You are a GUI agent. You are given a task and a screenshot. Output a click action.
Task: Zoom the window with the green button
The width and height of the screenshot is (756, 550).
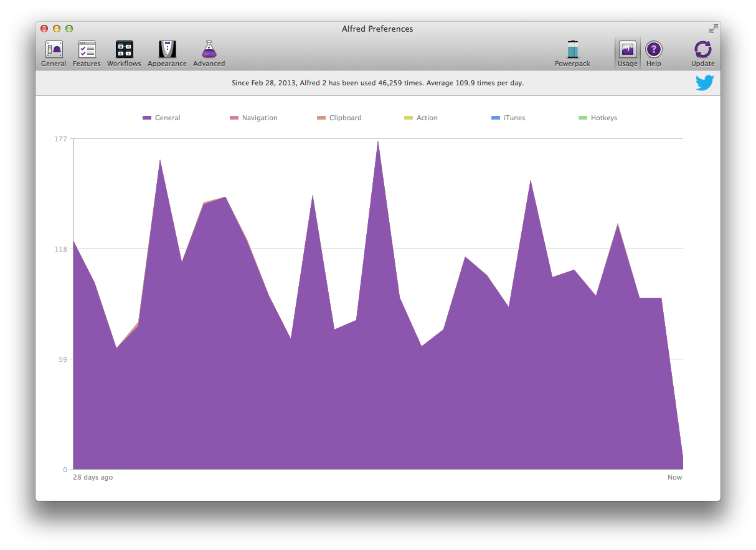click(x=69, y=29)
